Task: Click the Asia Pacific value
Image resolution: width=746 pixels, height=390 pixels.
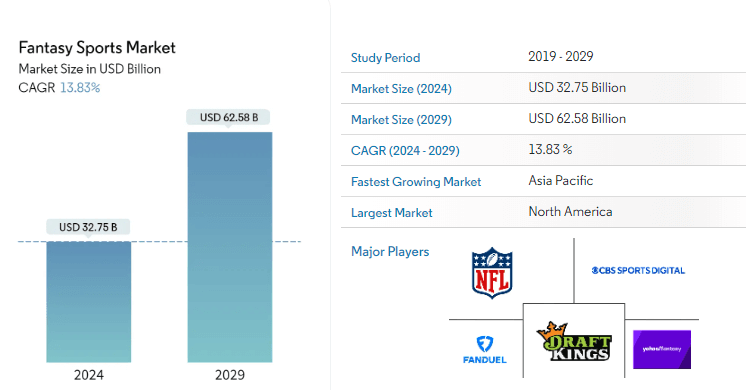Action: (x=560, y=181)
